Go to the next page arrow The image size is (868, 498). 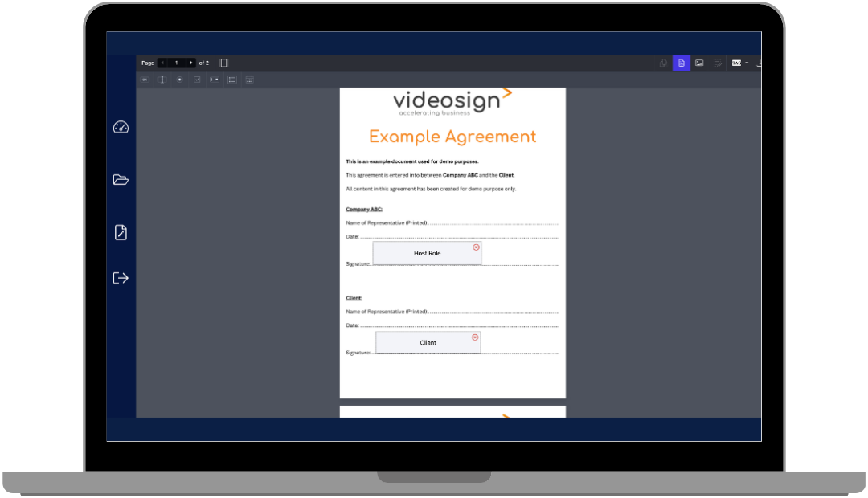click(x=190, y=63)
